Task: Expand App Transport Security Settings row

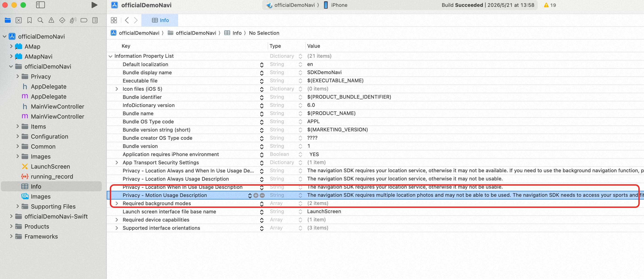Action: tap(117, 162)
